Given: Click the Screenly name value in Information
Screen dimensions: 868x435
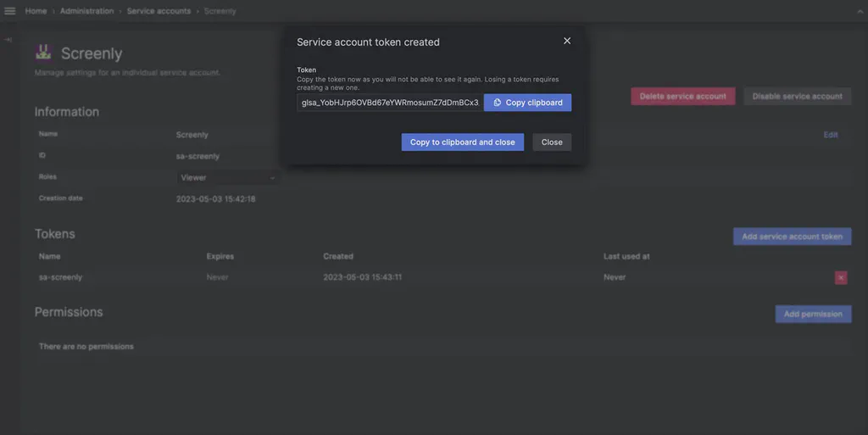Looking at the screenshot, I should (192, 135).
